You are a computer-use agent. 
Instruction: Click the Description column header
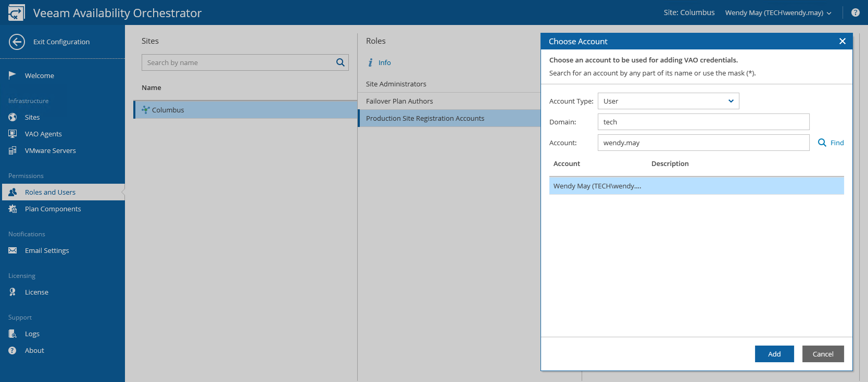[670, 163]
